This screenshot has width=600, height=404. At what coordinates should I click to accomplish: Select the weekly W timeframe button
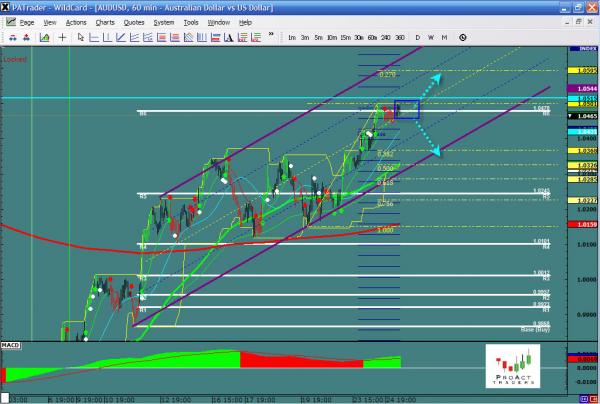point(431,37)
